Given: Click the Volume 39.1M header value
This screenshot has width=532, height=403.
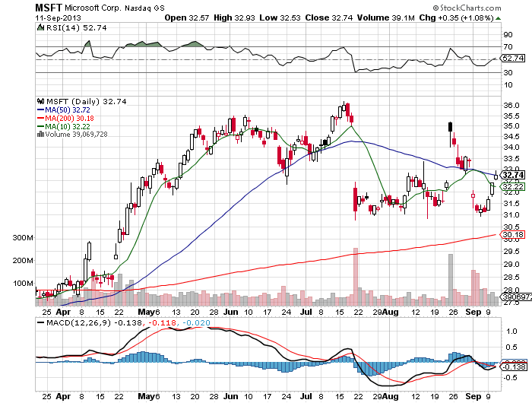Looking at the screenshot, I should tap(386, 18).
